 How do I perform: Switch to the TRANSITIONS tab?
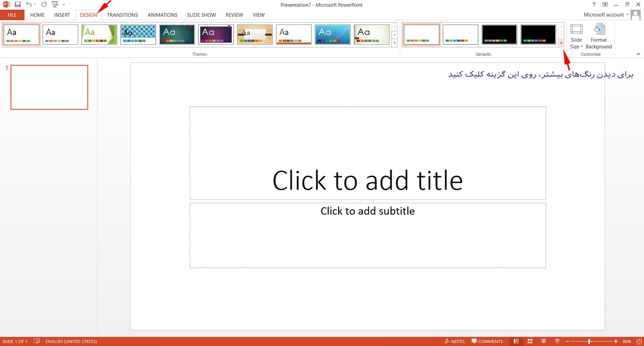[x=122, y=15]
